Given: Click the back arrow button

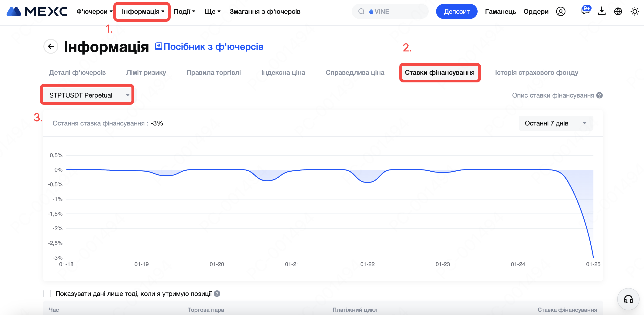Looking at the screenshot, I should [x=51, y=47].
